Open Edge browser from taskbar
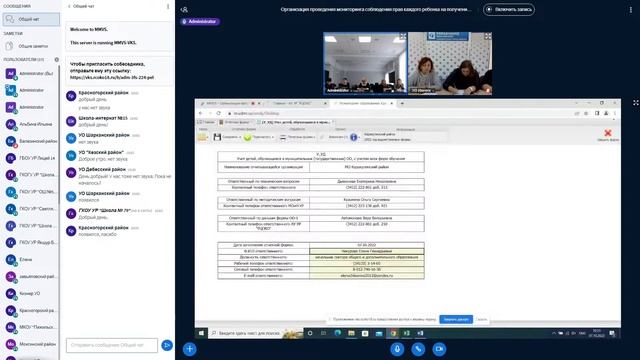 tap(337, 333)
